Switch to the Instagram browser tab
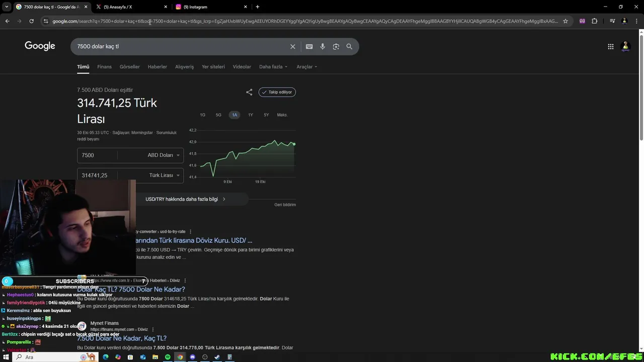 pyautogui.click(x=211, y=7)
